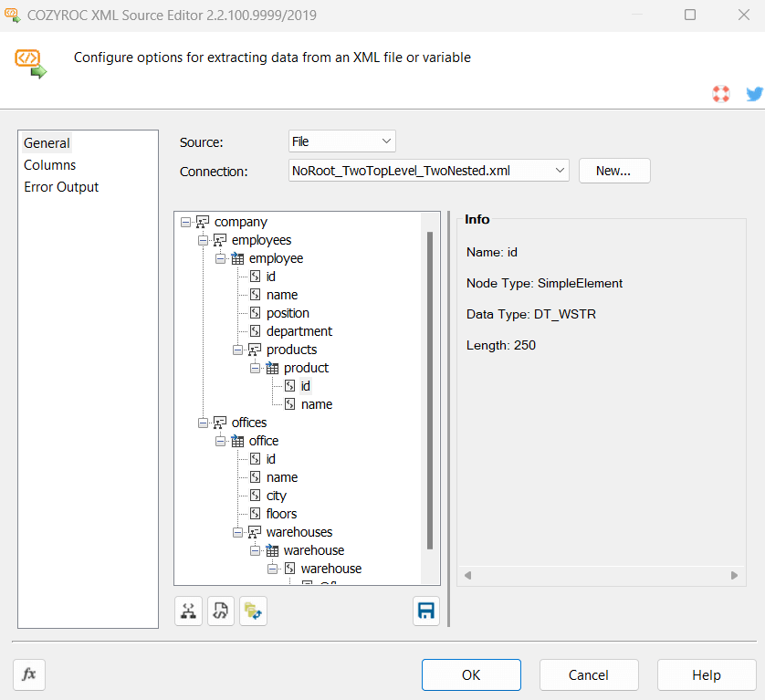Click the Cancel button

tap(589, 674)
